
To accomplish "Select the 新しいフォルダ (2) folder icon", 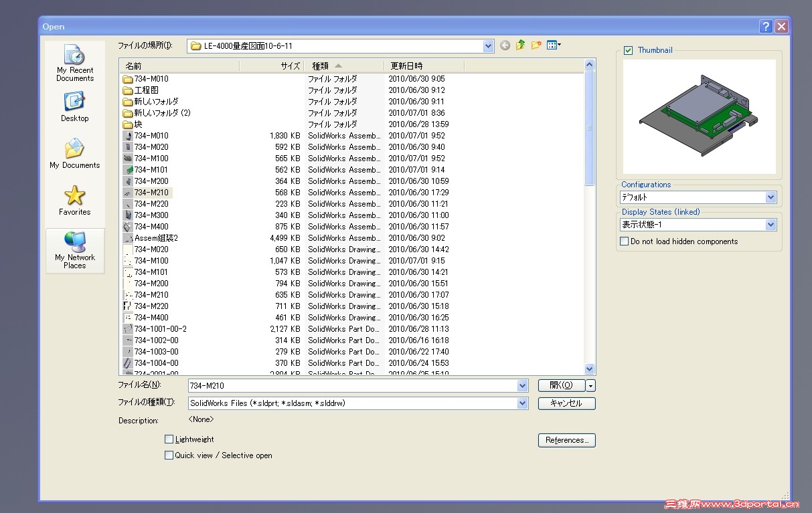I will pos(128,113).
